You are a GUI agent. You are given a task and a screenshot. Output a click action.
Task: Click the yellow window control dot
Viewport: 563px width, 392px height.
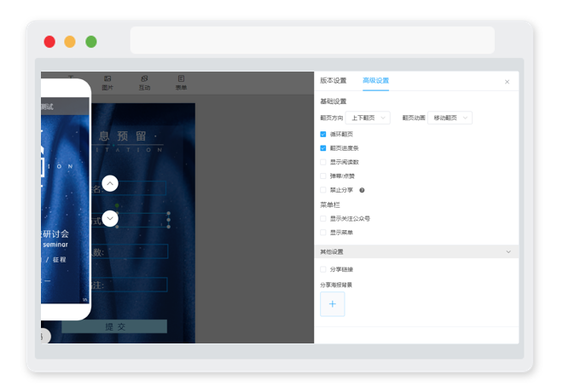(70, 42)
